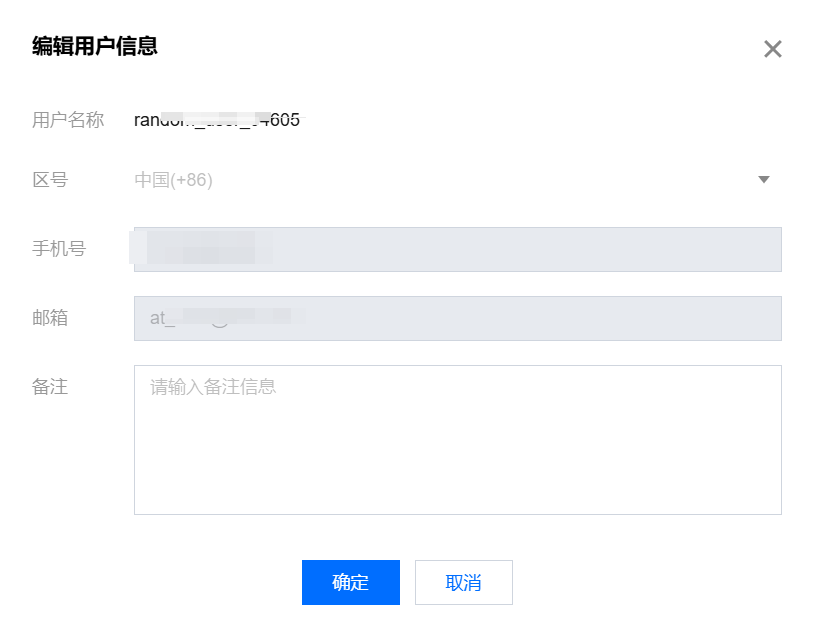Click the 邮箱 field label
Image resolution: width=816 pixels, height=637 pixels.
coord(50,318)
